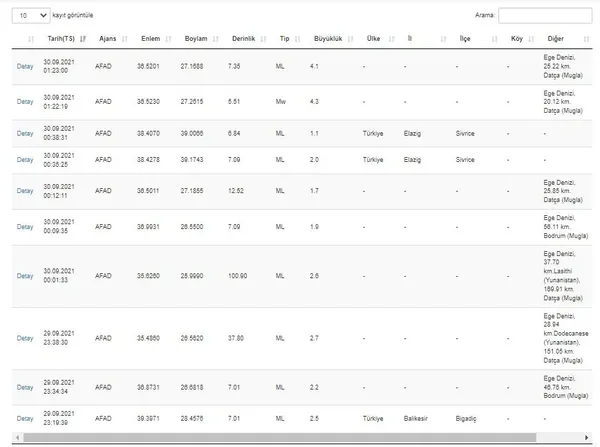
Task: Open Detay for the Mw 4.3 earthquake
Action: click(x=25, y=102)
